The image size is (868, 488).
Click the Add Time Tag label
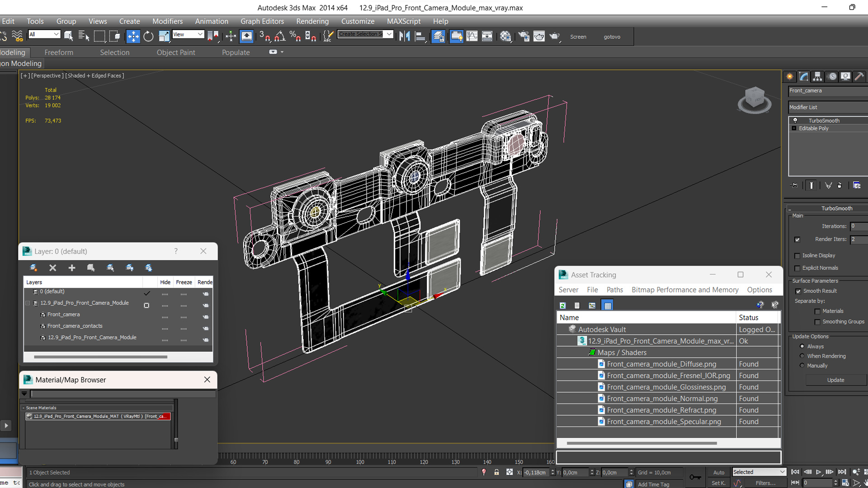[653, 484]
